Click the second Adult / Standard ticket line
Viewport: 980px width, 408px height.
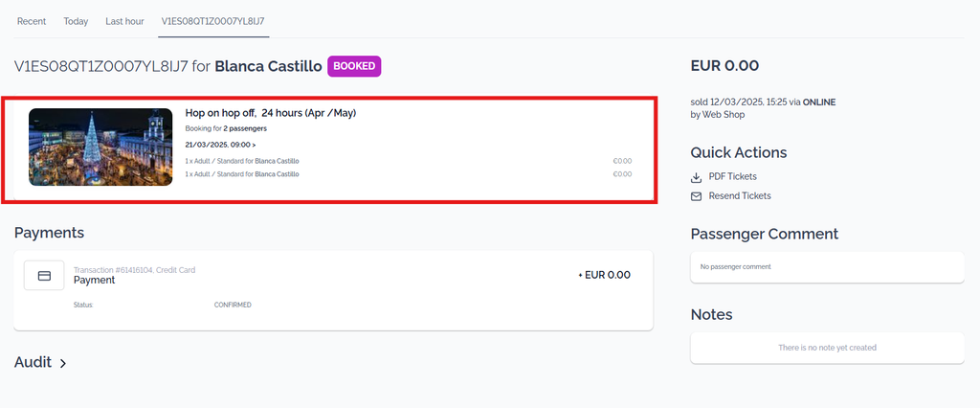[408, 174]
